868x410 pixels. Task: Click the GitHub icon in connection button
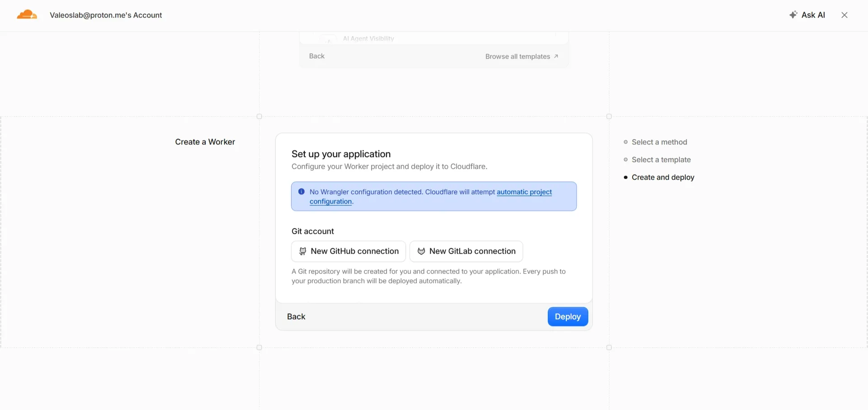tap(302, 252)
